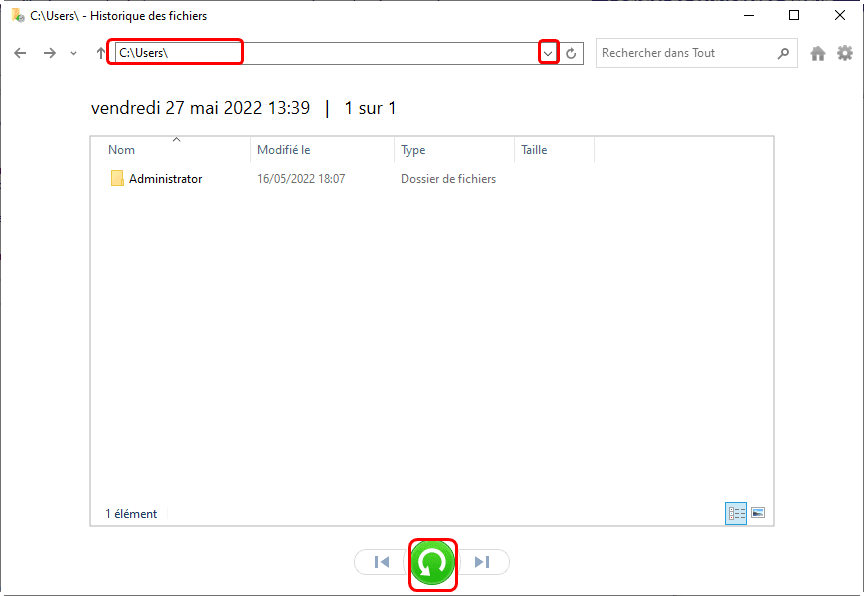Screen dimensions: 864x596
Task: Click the Forward arrow
Action: [x=50, y=53]
